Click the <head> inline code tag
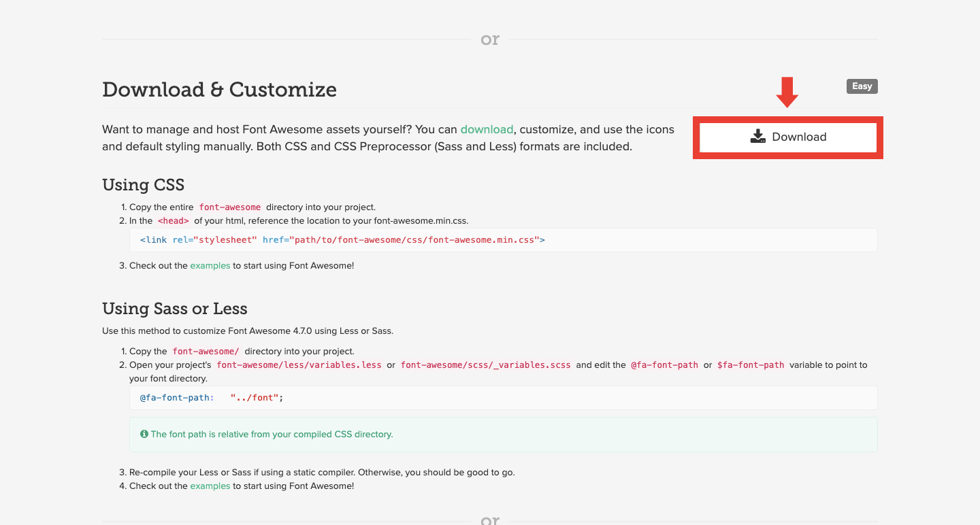This screenshot has height=525, width=980. [x=174, y=221]
